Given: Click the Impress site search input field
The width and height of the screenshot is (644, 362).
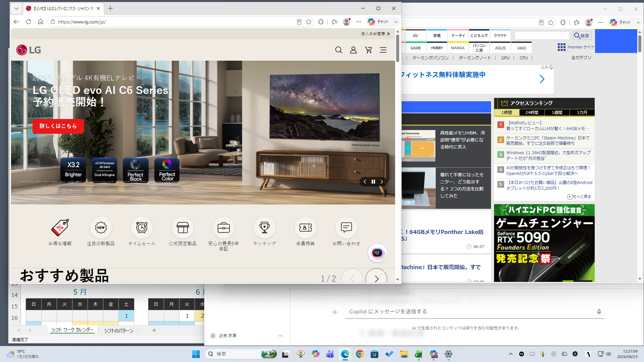Looking at the screenshot, I should click(x=542, y=36).
